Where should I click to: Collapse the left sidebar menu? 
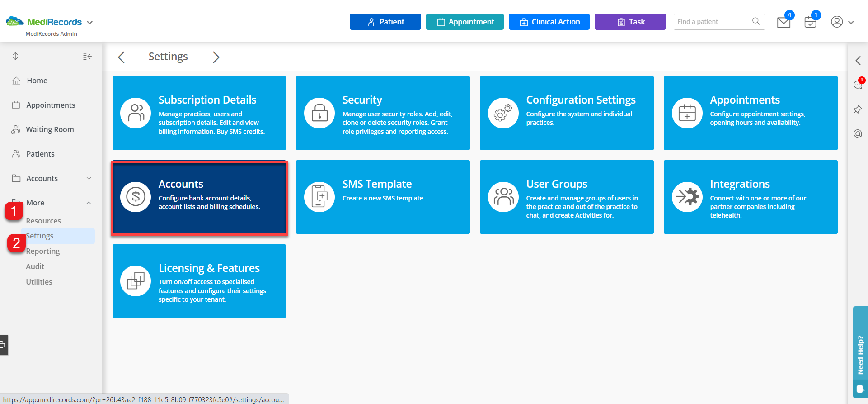tap(87, 56)
